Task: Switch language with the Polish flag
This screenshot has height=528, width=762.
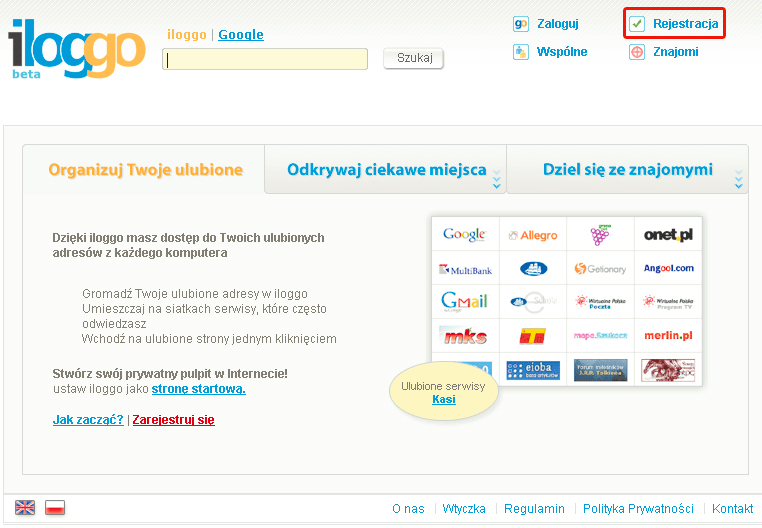Action: click(55, 508)
